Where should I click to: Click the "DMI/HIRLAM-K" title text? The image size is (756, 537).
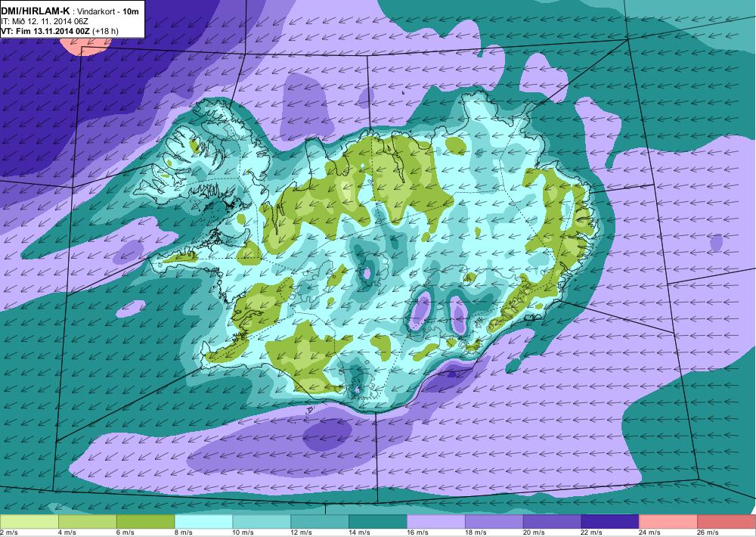tap(36, 11)
